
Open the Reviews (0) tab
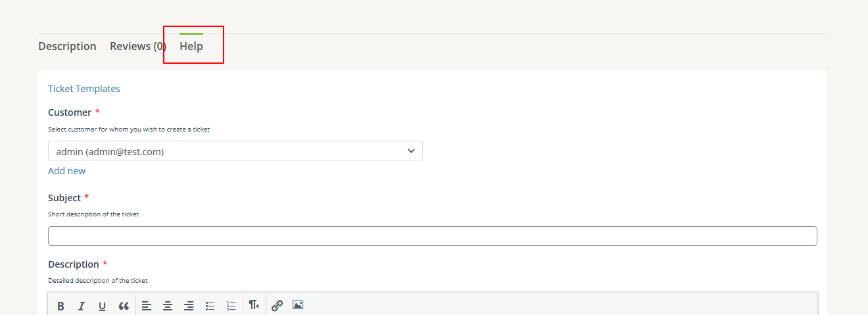pyautogui.click(x=138, y=46)
